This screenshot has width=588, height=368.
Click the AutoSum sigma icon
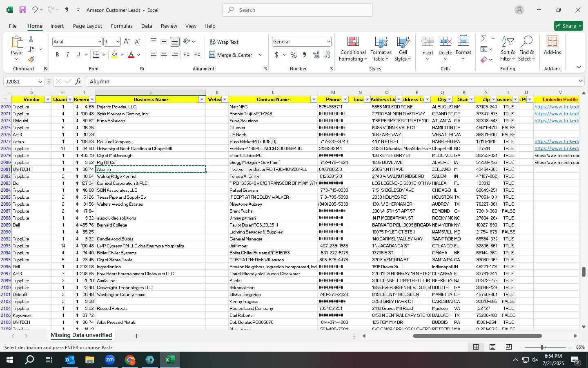pos(484,38)
